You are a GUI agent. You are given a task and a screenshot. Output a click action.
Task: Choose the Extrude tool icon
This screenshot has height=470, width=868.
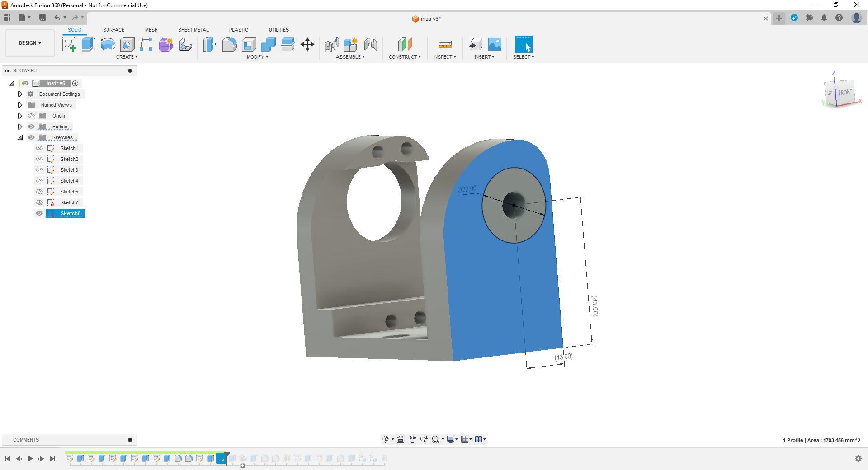(x=88, y=44)
